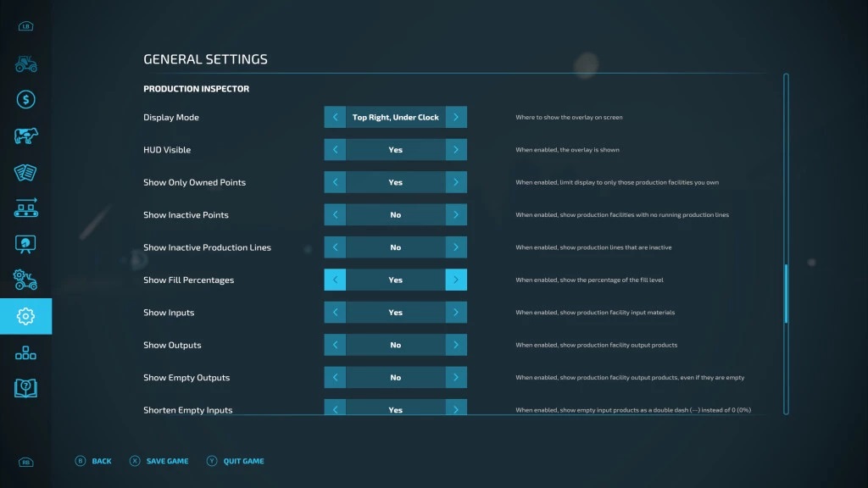Change Display Mode to next option
The height and width of the screenshot is (488, 868).
[456, 118]
